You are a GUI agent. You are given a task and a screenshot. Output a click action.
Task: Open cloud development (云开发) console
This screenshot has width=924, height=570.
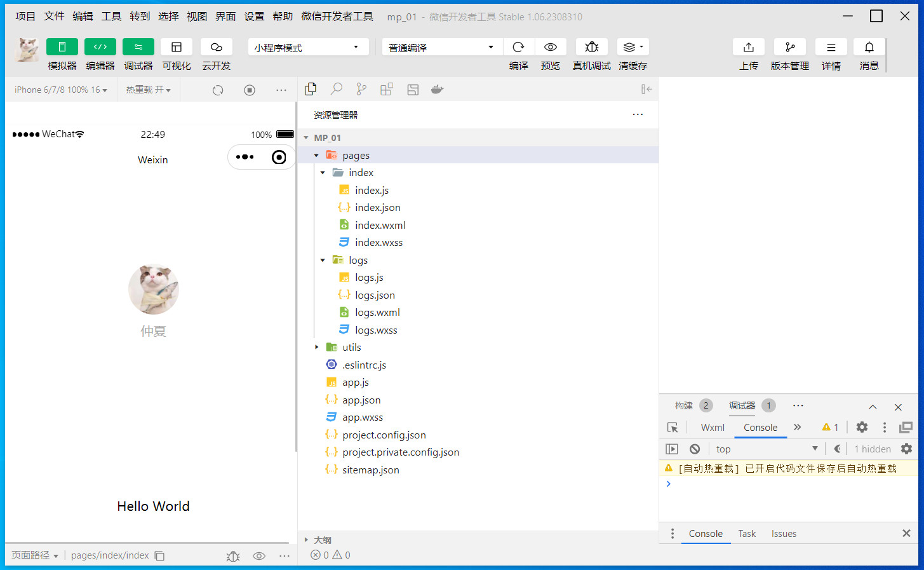pos(217,47)
